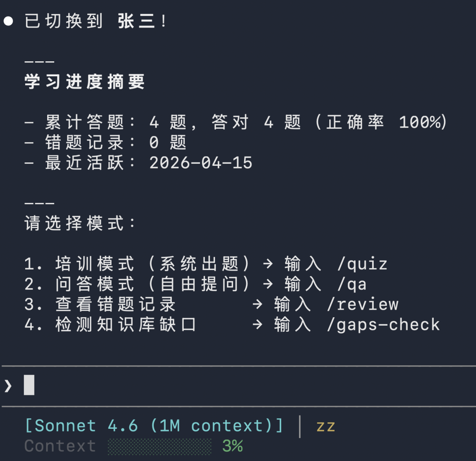The image size is (476, 461).
Task: Click the yellow zz status label
Action: 326,426
